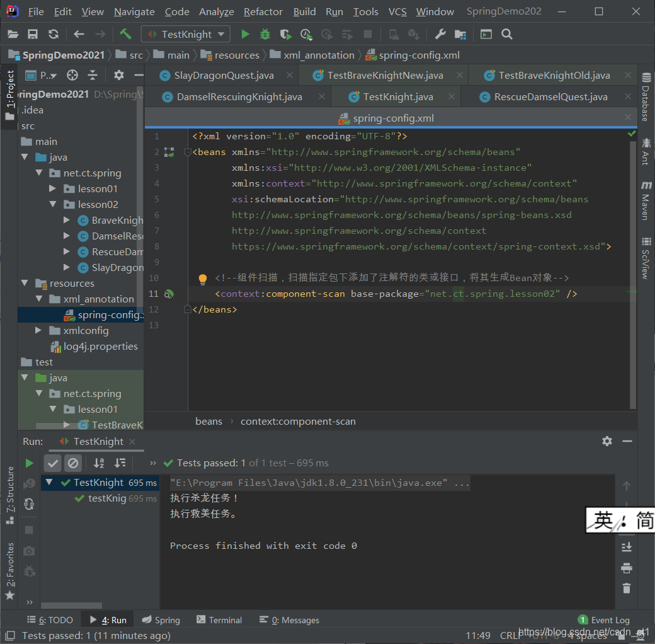Open the Event Log

point(603,620)
